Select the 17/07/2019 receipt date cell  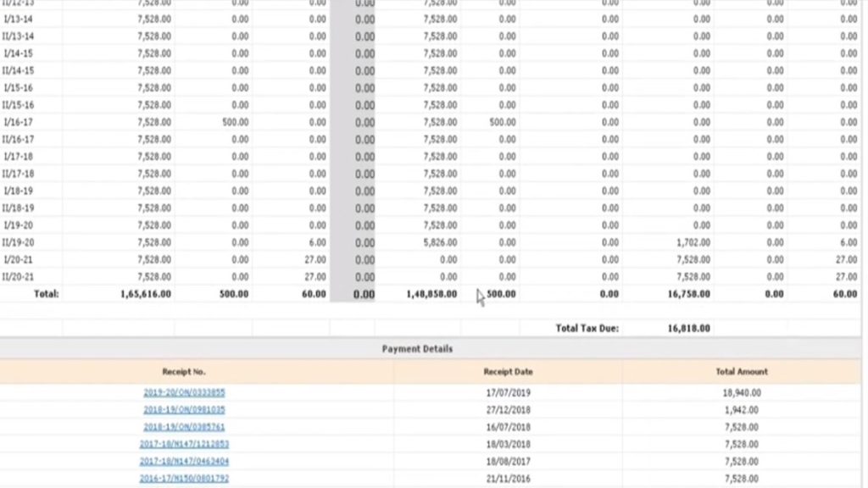509,392
